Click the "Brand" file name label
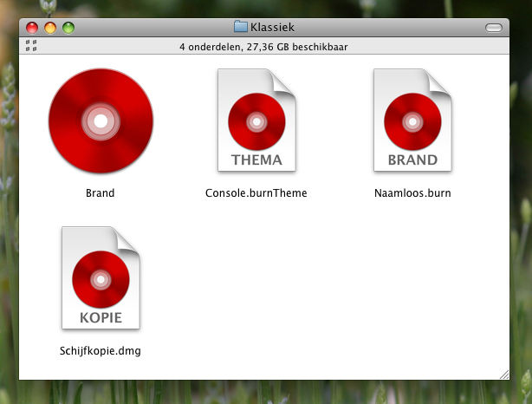 [x=101, y=192]
